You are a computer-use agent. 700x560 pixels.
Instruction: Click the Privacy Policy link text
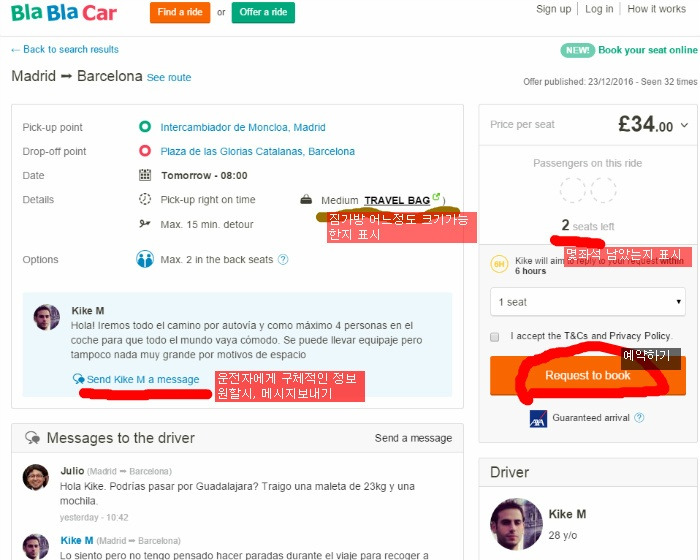click(x=640, y=336)
